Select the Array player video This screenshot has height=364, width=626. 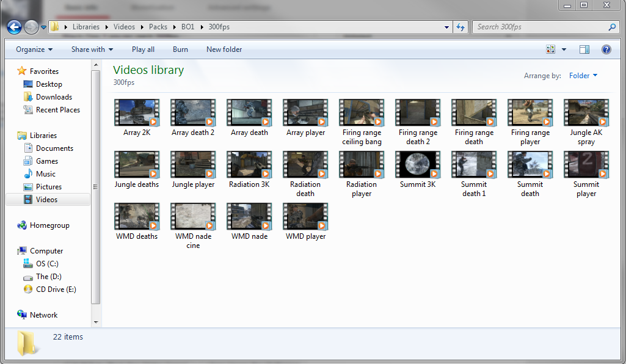click(x=305, y=118)
